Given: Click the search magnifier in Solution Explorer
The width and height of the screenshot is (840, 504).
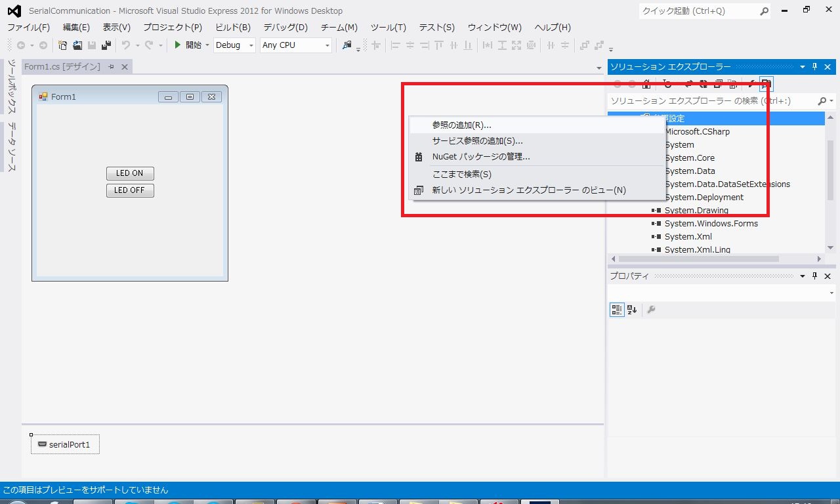Looking at the screenshot, I should 822,101.
